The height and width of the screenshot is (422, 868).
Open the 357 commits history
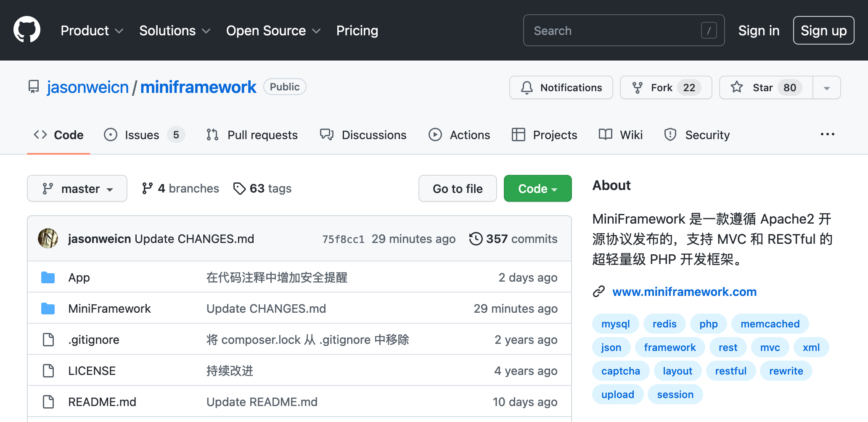point(513,239)
